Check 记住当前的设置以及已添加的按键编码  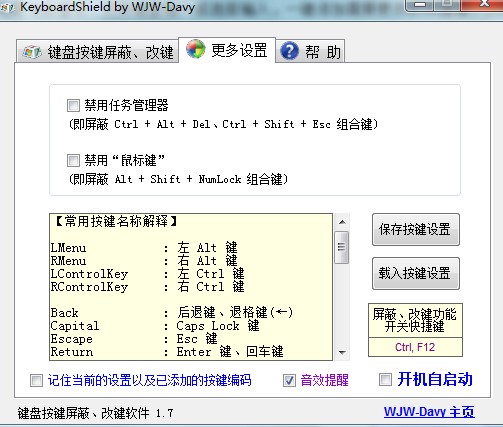[36, 380]
